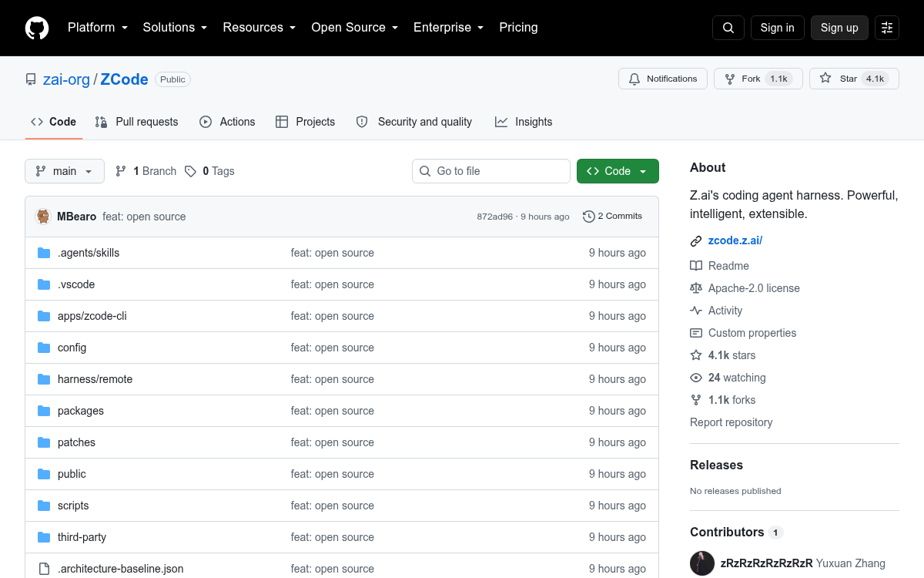This screenshot has width=924, height=578.
Task: Click the GitHub logo icon
Action: (x=37, y=28)
